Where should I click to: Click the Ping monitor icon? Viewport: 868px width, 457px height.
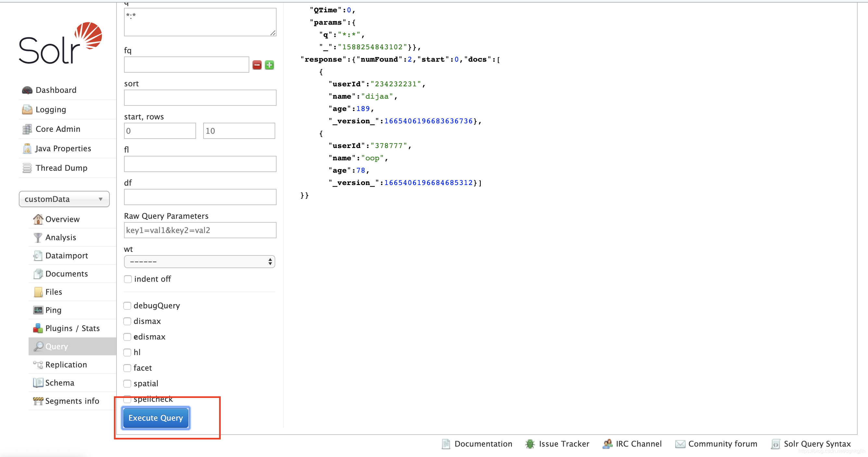38,310
